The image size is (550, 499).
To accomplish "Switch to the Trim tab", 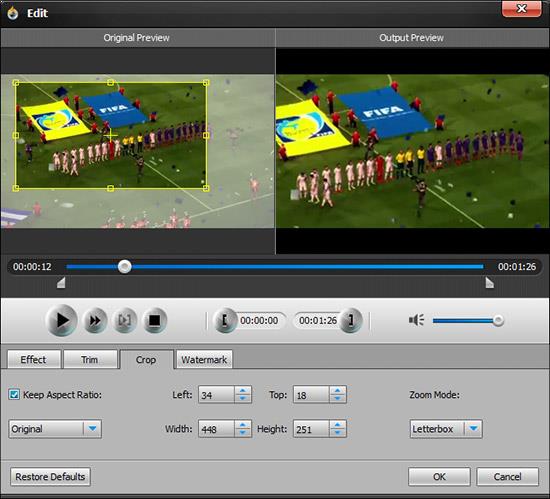I will pos(90,359).
